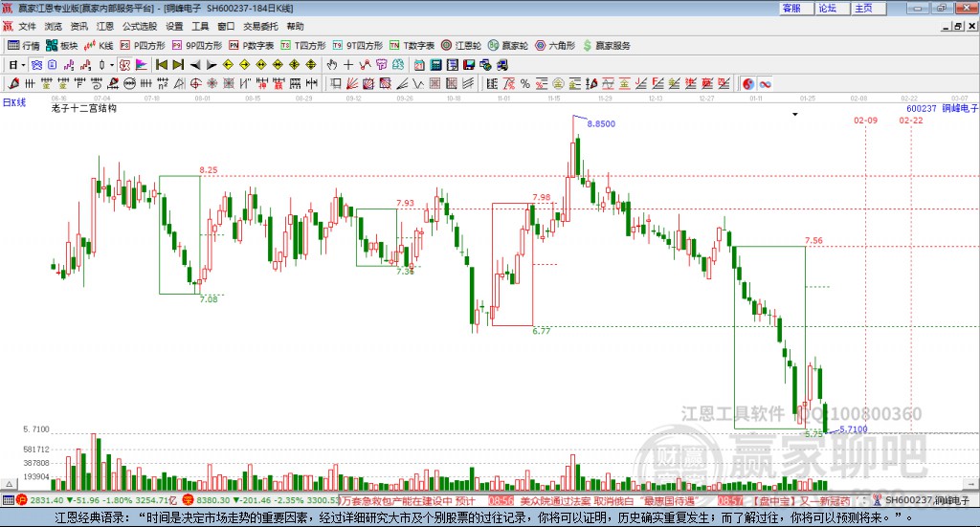The image size is (980, 527).
Task: Click the 主页 homepage button
Action: [x=868, y=8]
